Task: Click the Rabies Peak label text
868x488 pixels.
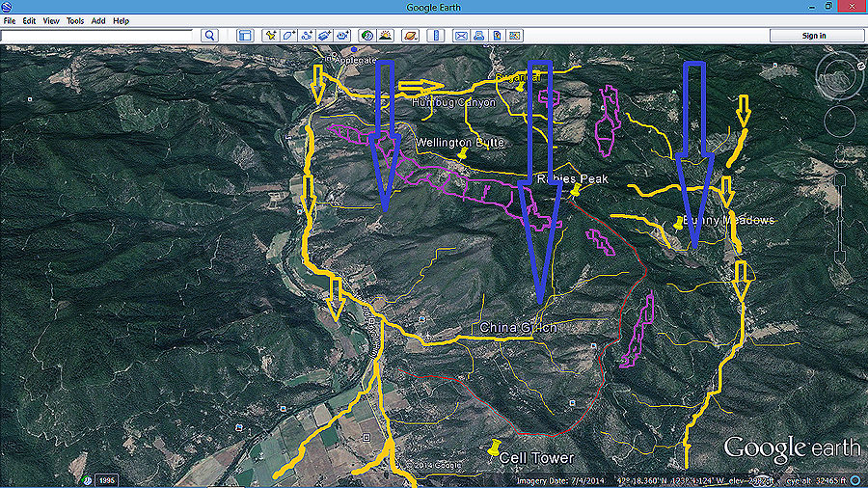Action: click(572, 178)
